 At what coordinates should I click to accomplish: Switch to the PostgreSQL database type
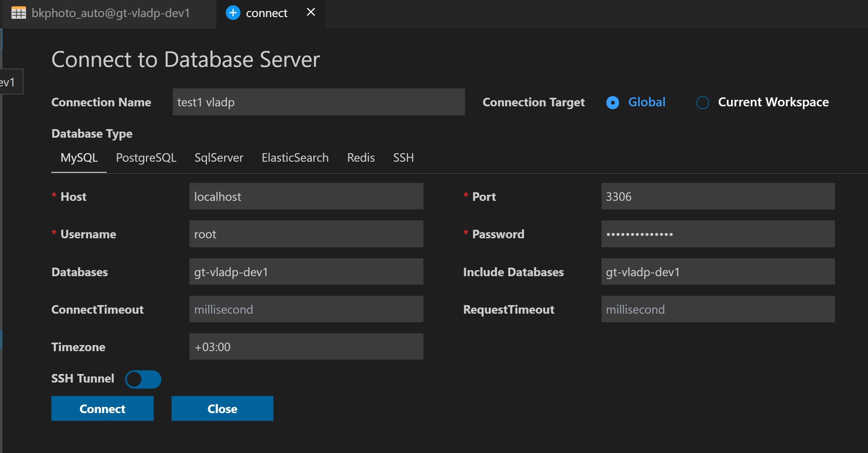pyautogui.click(x=146, y=158)
